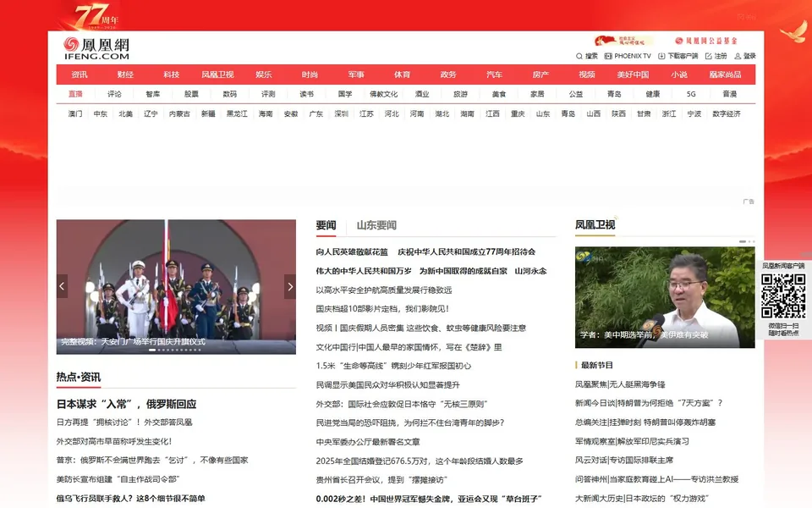Open the 深圳 regional link
The image size is (812, 508).
coord(341,113)
